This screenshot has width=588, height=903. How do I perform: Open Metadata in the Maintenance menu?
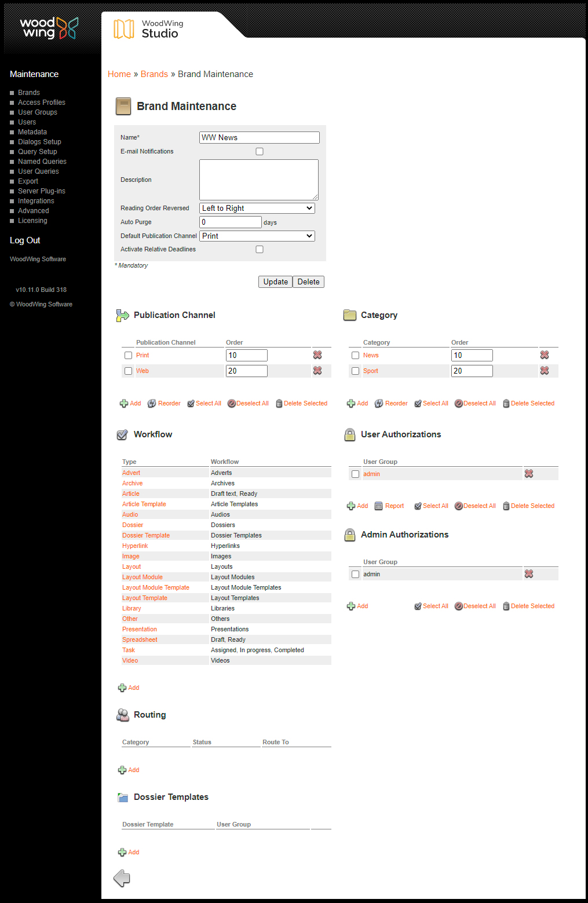(x=32, y=132)
